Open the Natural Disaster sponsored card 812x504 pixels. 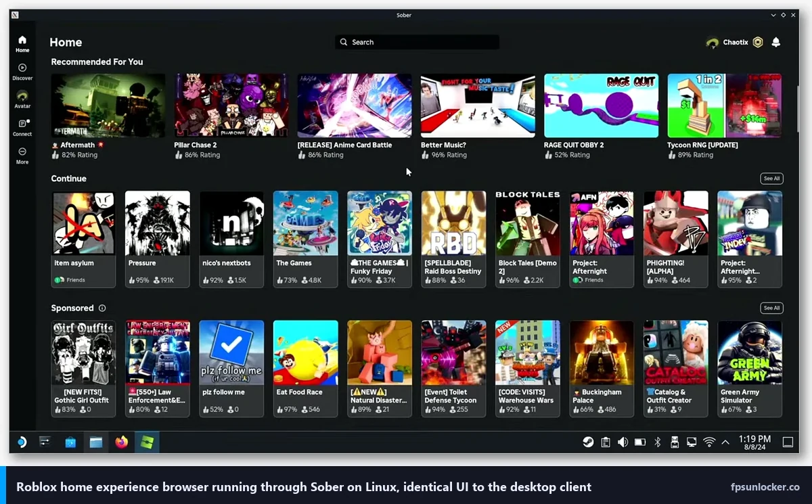click(380, 369)
